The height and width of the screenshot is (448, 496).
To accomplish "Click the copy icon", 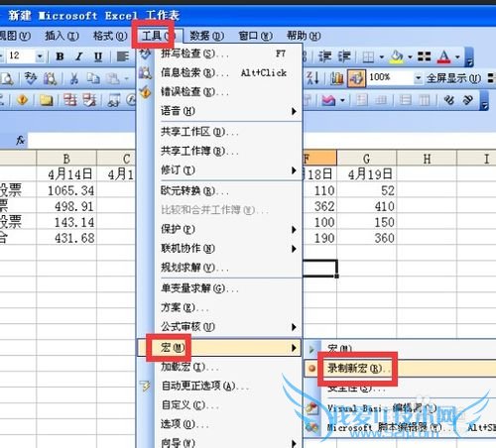I will pos(93,78).
